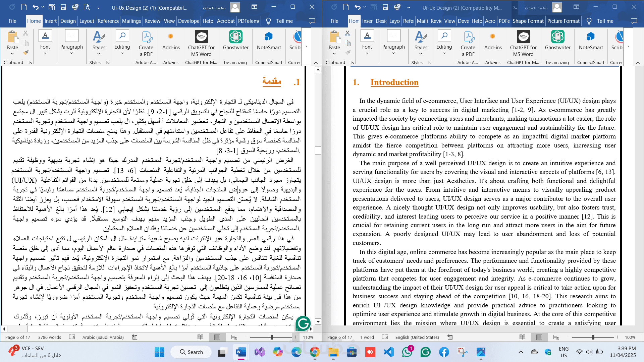Screen dimensions: 644x362
Task: Open Picture Format tab in right window
Action: pos(563,21)
